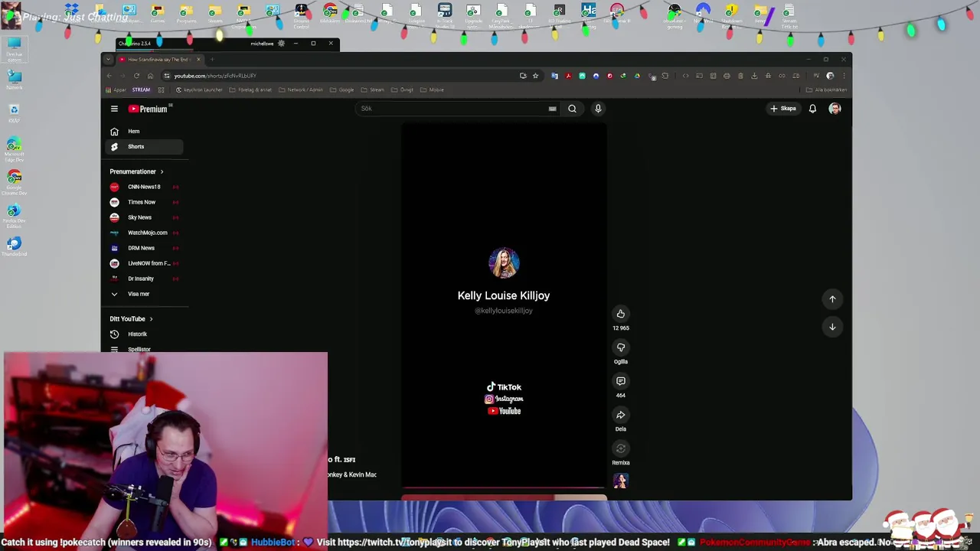Open a new browser tab
980x551 pixels.
click(x=212, y=59)
